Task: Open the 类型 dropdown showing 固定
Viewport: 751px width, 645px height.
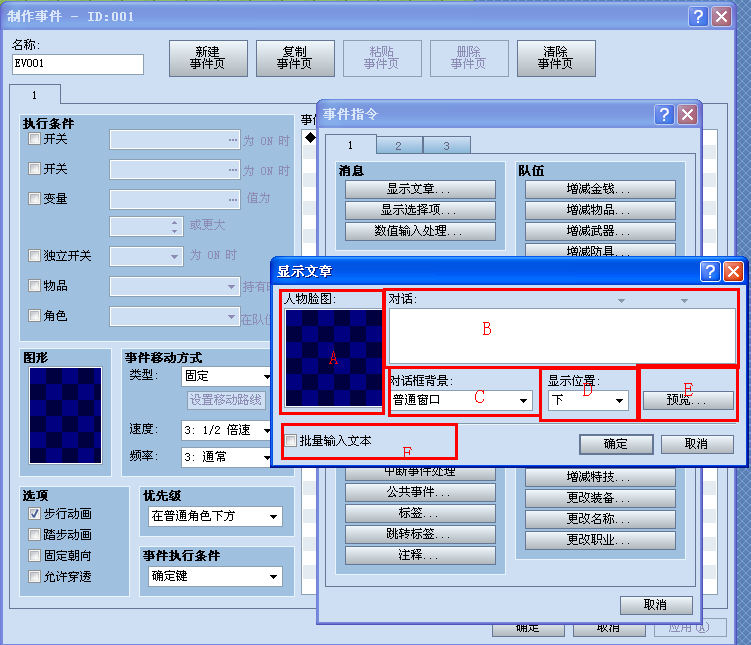Action: click(226, 376)
